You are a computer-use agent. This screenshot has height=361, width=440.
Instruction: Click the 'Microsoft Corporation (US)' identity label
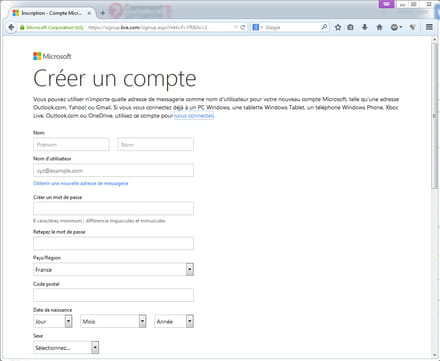click(x=55, y=27)
